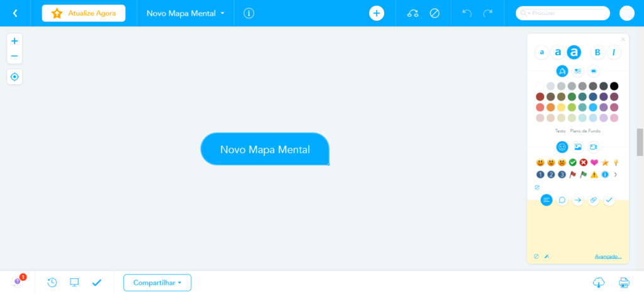The height and width of the screenshot is (294, 644).
Task: Open the Avançado link
Action: point(608,257)
